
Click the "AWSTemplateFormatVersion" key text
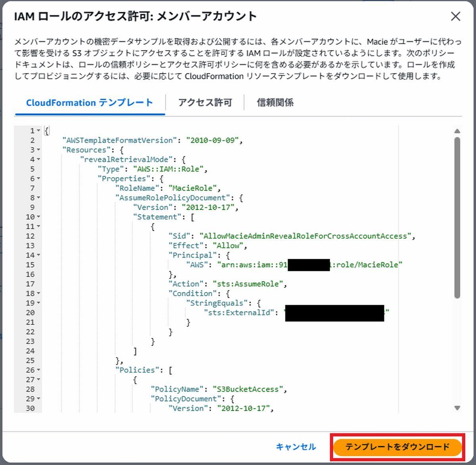click(120, 140)
